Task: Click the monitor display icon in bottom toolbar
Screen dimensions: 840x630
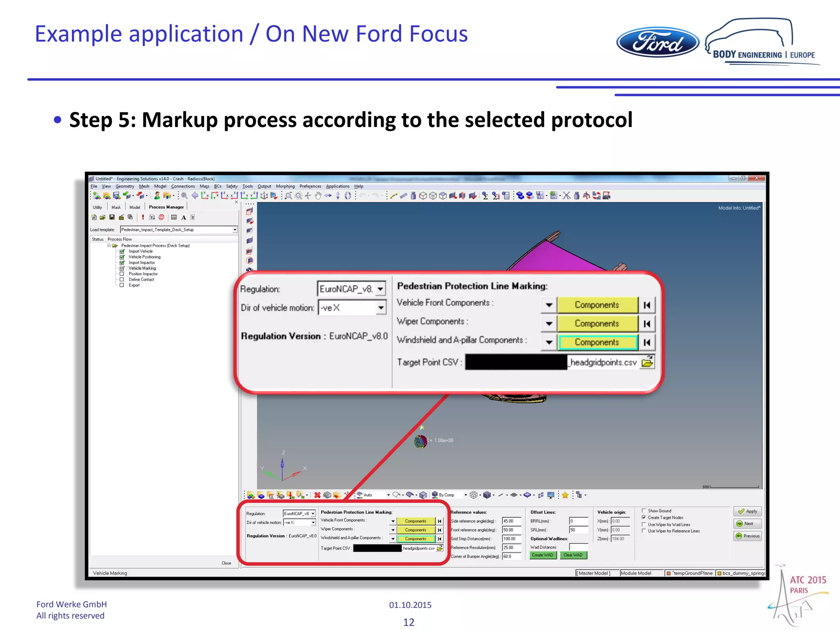Action: (x=551, y=495)
